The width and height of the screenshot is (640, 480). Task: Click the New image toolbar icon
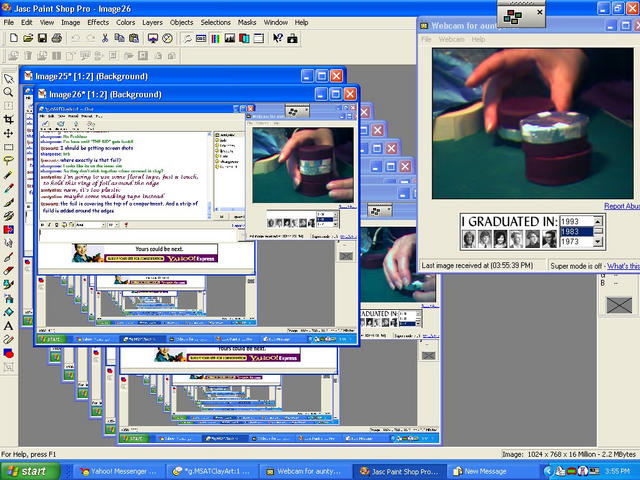13,38
